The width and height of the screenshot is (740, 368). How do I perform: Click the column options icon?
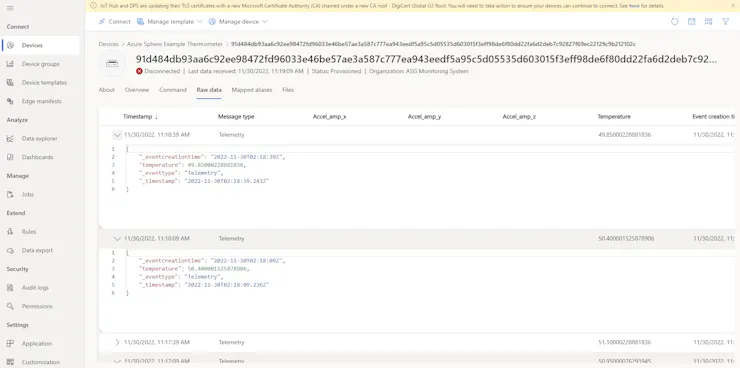point(708,22)
